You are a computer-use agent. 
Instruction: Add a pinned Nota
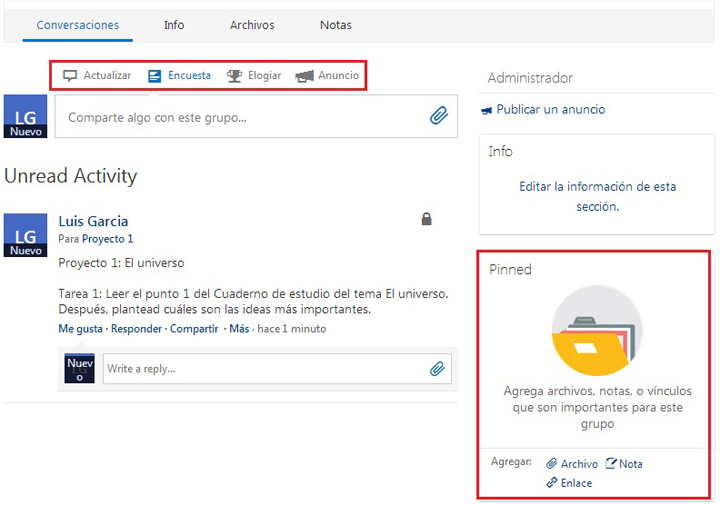624,464
